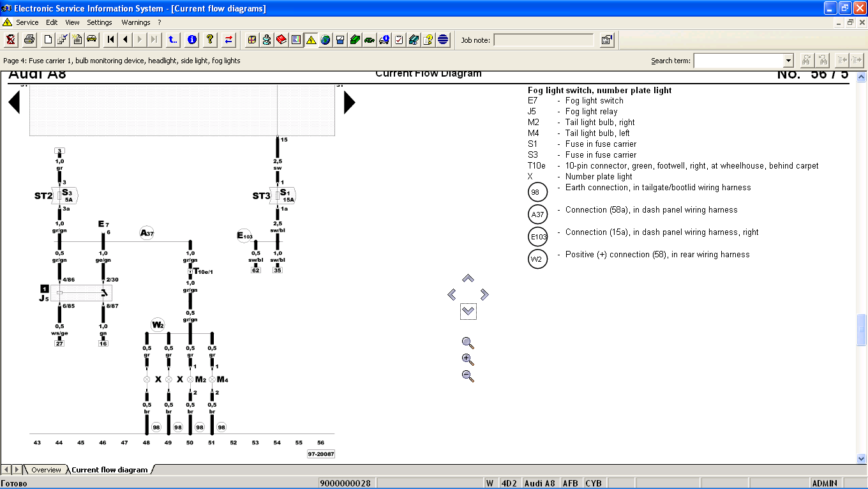Toggle the yellow warning triangle toolbar button
Image resolution: width=868 pixels, height=489 pixels.
311,40
